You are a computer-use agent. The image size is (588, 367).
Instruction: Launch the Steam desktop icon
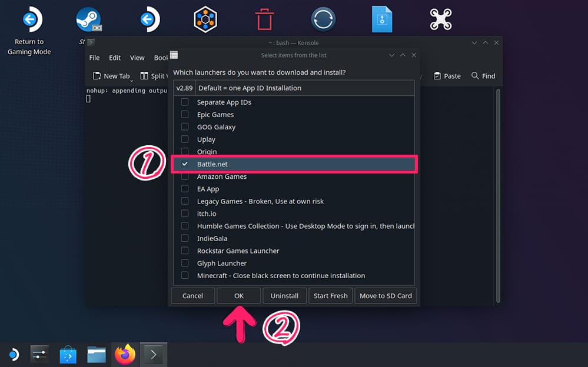(88, 19)
